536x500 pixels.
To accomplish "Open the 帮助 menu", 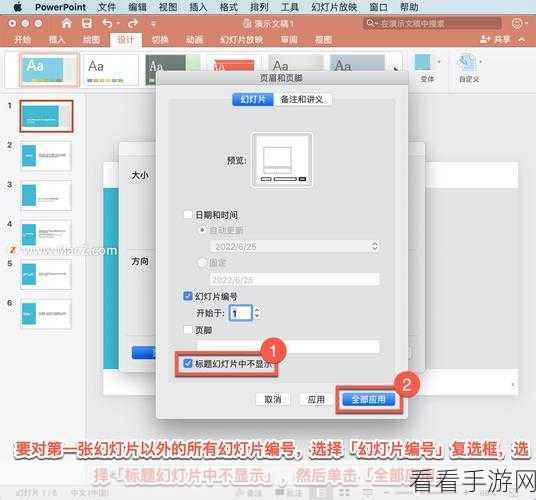I will click(x=409, y=7).
